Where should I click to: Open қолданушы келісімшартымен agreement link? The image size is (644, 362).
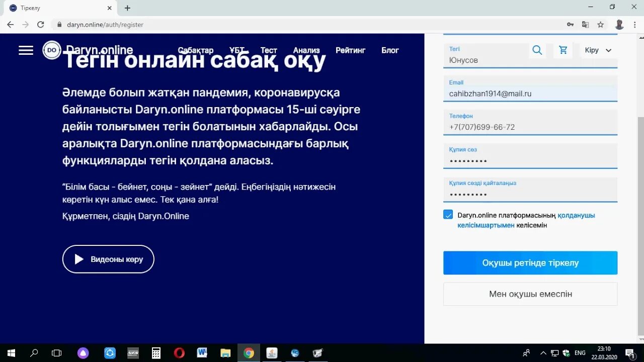[x=526, y=220]
